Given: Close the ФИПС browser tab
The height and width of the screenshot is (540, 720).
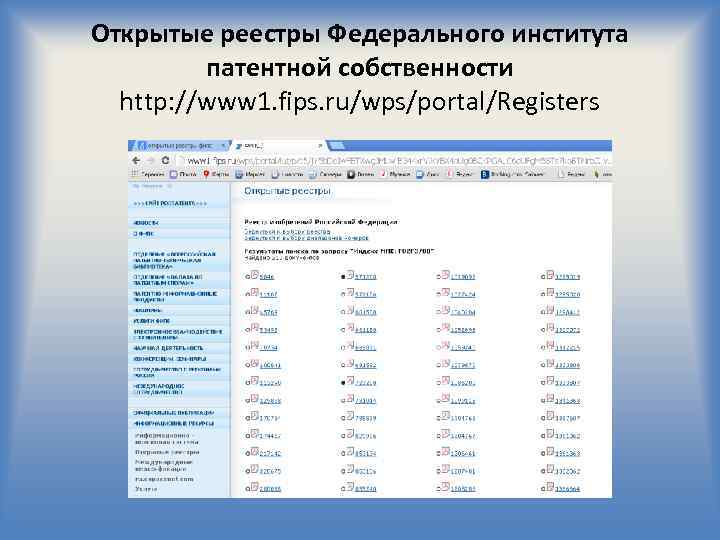Looking at the screenshot, I should click(320, 146).
